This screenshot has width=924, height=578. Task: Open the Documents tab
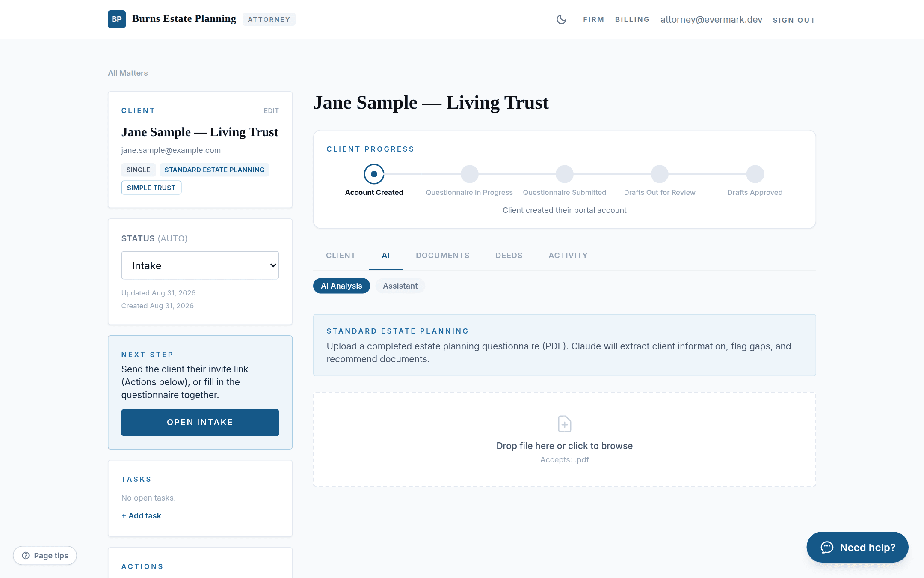point(442,256)
